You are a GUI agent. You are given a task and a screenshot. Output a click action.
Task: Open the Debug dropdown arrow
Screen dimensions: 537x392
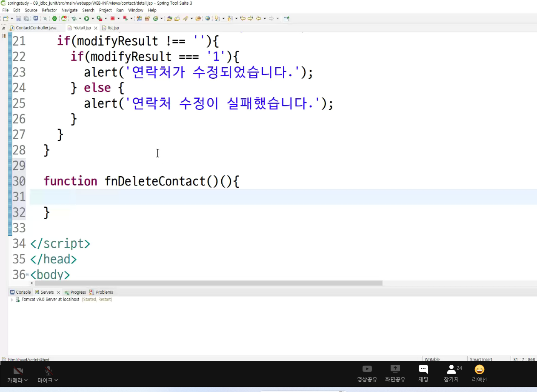(x=80, y=19)
